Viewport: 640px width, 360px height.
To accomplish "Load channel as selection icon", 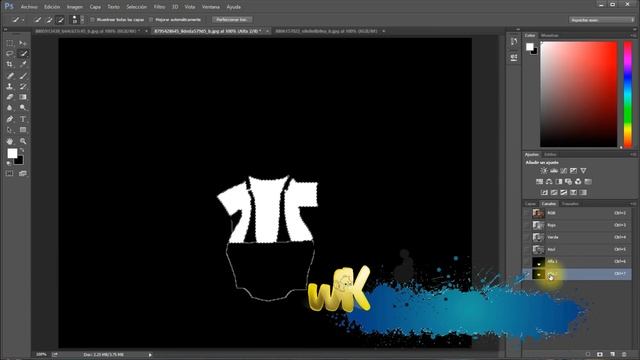I will (x=588, y=354).
